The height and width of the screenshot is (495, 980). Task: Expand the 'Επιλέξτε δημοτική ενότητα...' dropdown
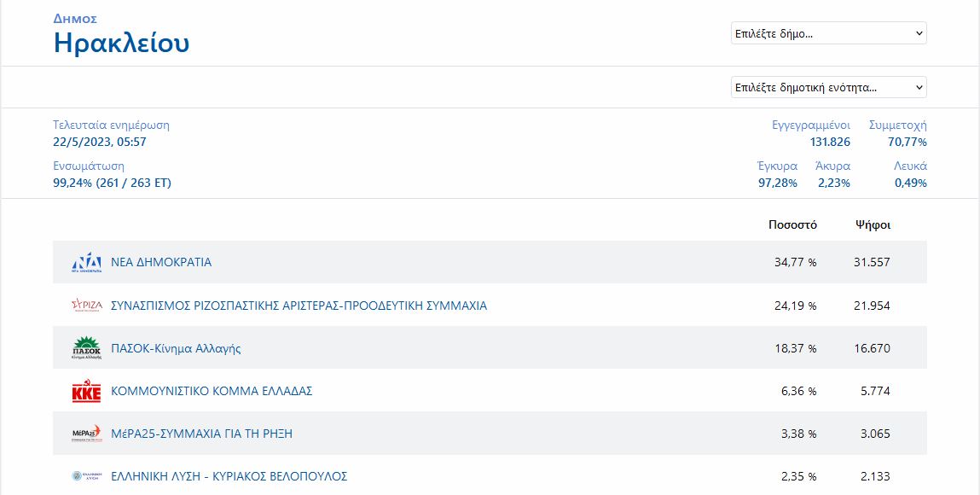pos(828,87)
